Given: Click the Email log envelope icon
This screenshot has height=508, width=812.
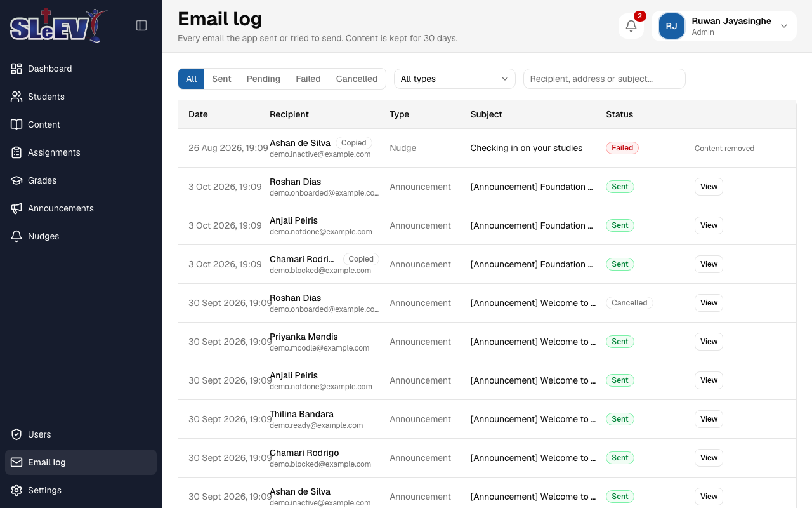Looking at the screenshot, I should 16,462.
